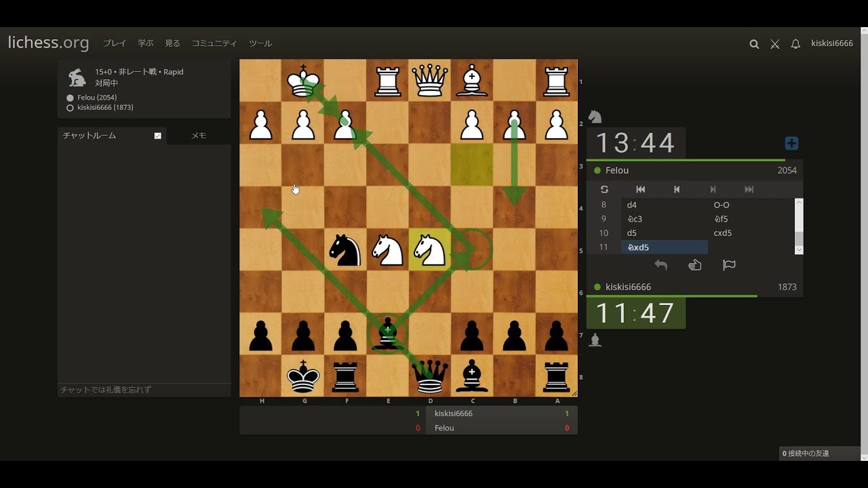
Task: Click the 11:47 player clock
Action: tap(635, 313)
